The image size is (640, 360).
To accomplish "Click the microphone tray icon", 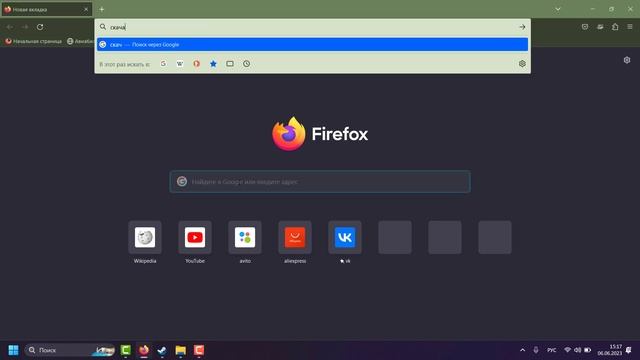I will 536,350.
